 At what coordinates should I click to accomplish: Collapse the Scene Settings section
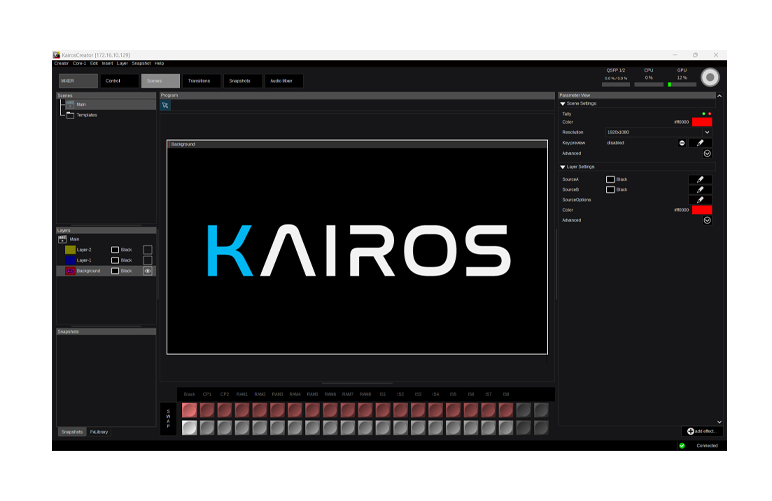coord(563,104)
